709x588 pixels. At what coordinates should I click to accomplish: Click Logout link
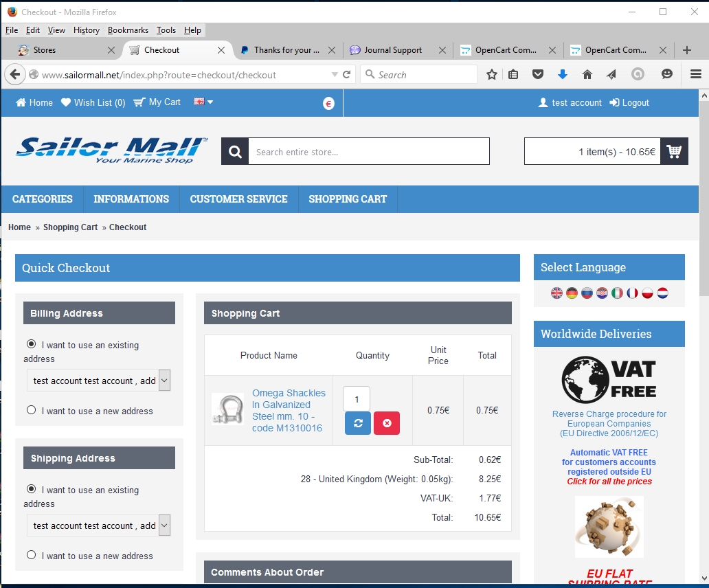coord(629,102)
